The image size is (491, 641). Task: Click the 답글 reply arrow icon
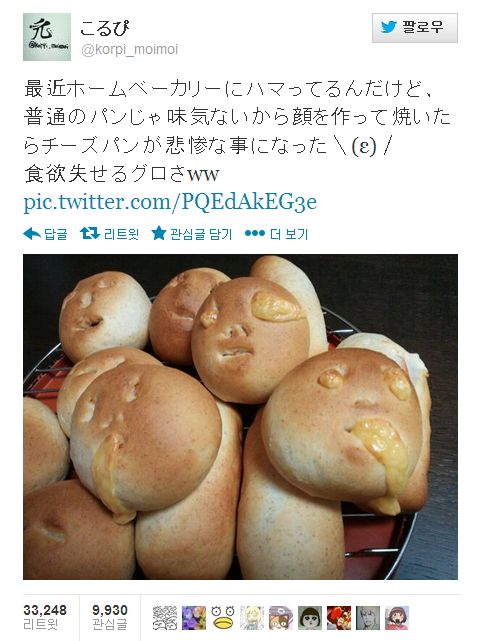pyautogui.click(x=32, y=234)
